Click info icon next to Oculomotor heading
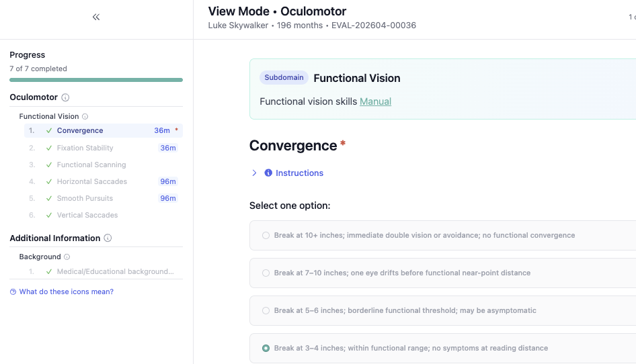The image size is (636, 364). tap(65, 97)
